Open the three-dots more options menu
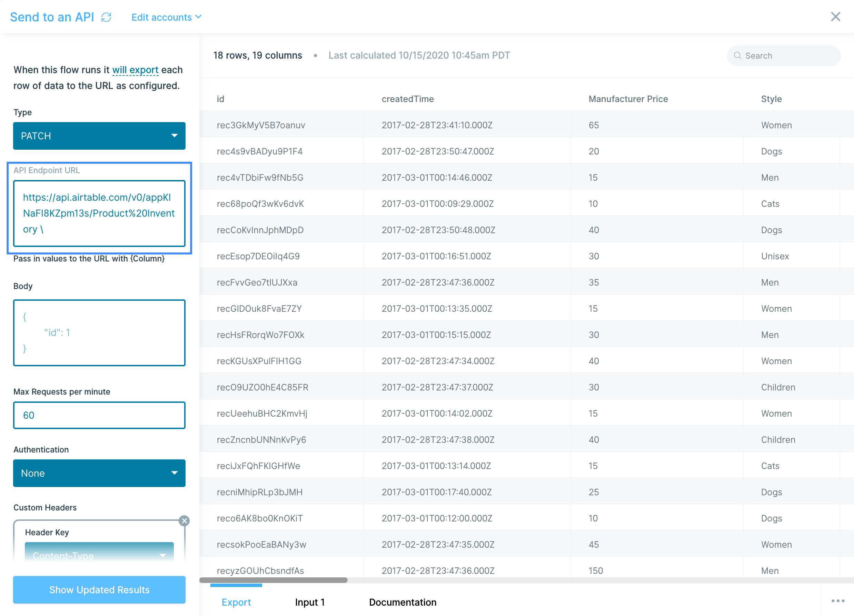This screenshot has width=854, height=616. [838, 601]
